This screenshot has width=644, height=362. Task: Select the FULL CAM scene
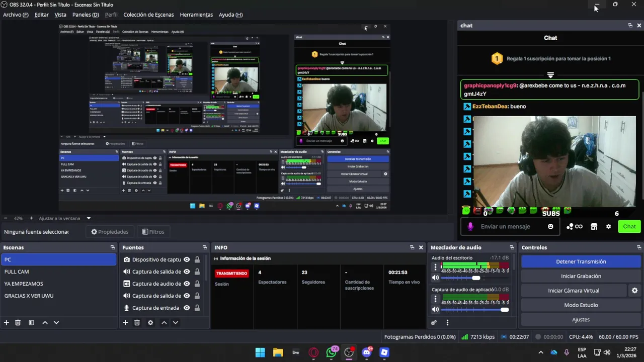tap(58, 271)
